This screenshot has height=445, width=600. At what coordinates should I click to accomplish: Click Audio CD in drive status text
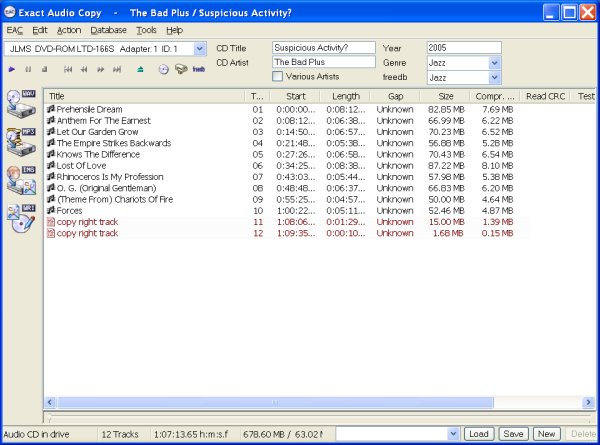(x=36, y=434)
